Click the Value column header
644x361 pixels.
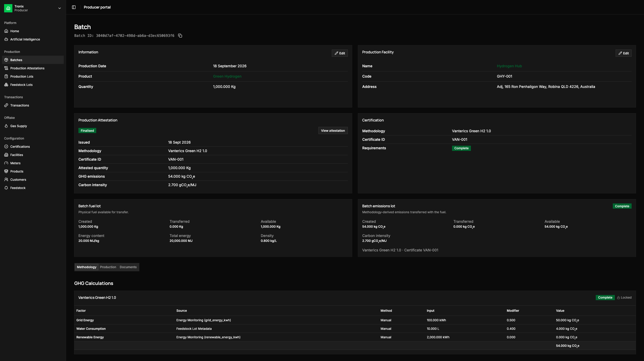coord(560,311)
